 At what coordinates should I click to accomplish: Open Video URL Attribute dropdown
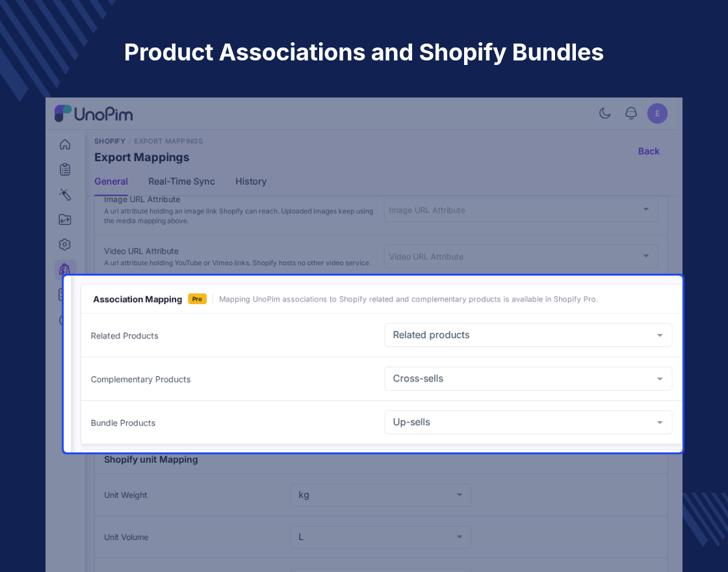coord(521,256)
